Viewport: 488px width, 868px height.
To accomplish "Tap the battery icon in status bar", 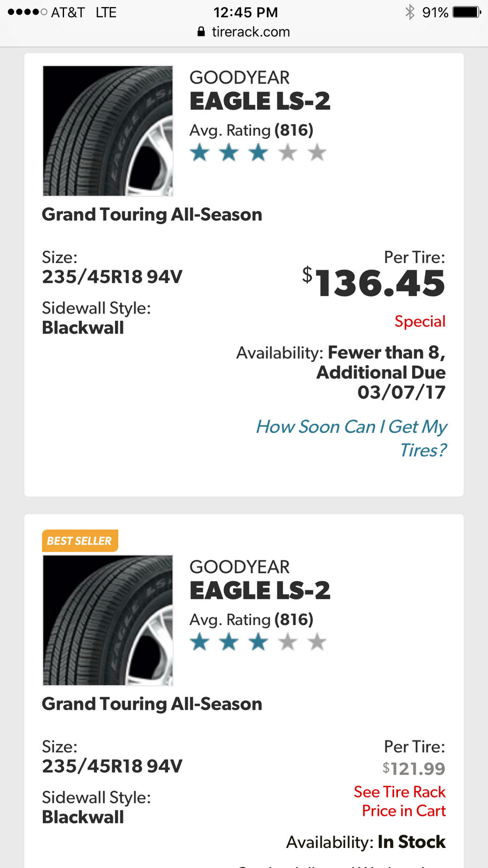I will 467,12.
